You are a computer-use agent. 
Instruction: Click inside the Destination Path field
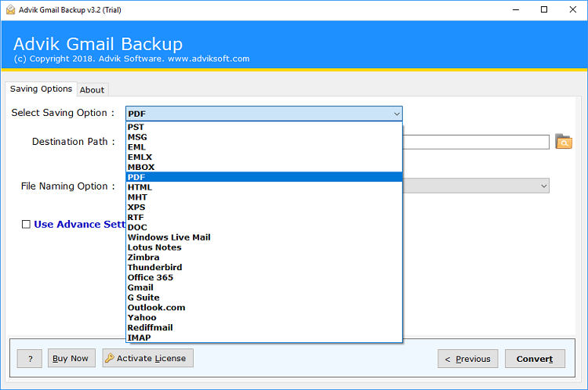(476, 143)
